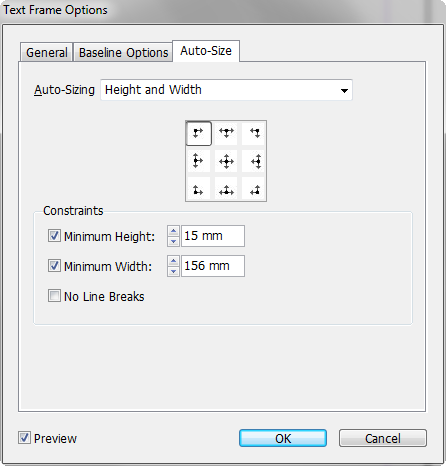Viewport: 446px width, 466px height.
Task: Select the middle-right anchor reference point
Action: pyautogui.click(x=253, y=161)
